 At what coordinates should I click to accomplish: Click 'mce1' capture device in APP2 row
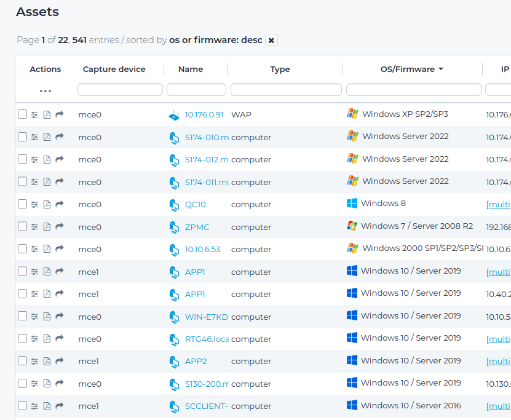click(x=89, y=362)
